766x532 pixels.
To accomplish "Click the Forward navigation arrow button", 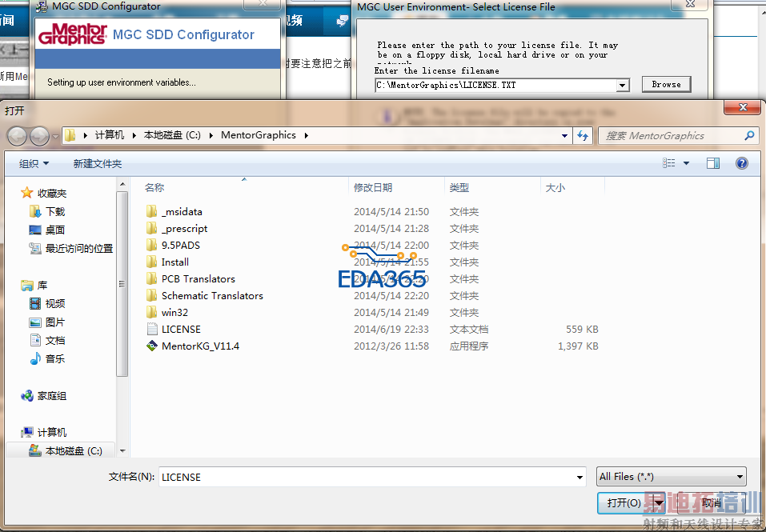I will 39,136.
